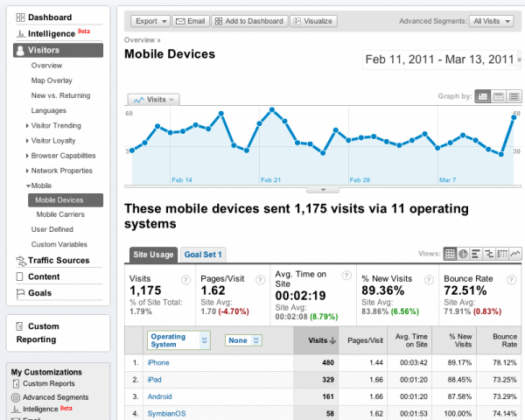Viewport: 525px width, 420px height.
Task: Open Custom Variables report
Action: [x=59, y=244]
